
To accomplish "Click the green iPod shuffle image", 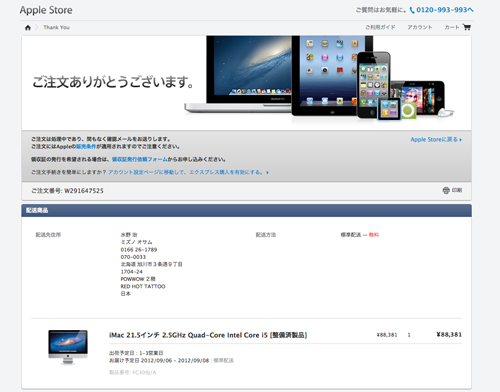I will (x=408, y=110).
